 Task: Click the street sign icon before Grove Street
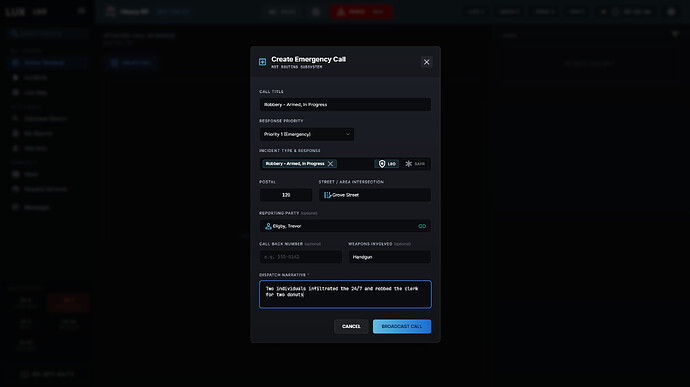(327, 195)
